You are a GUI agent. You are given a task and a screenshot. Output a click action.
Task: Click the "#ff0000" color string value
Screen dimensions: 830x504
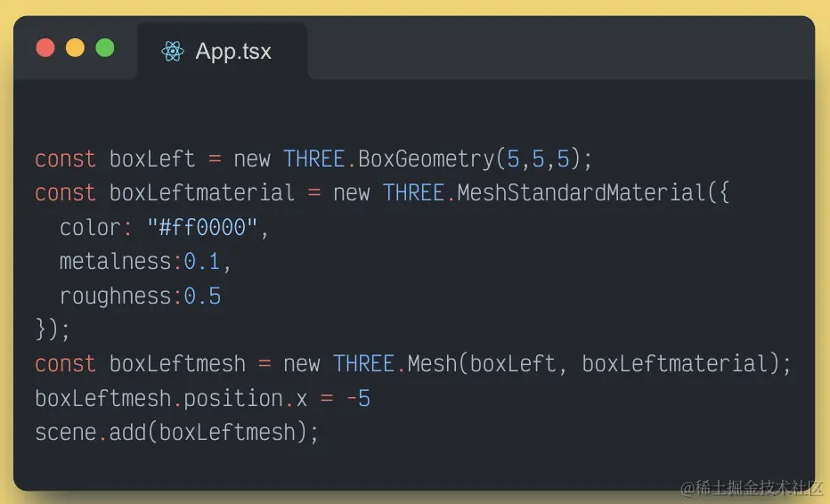point(202,228)
